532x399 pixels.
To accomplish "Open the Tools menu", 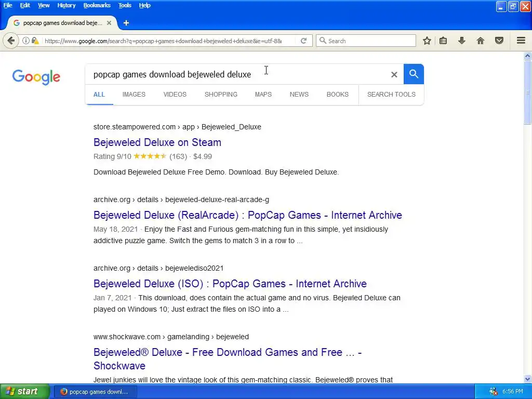I will click(125, 5).
